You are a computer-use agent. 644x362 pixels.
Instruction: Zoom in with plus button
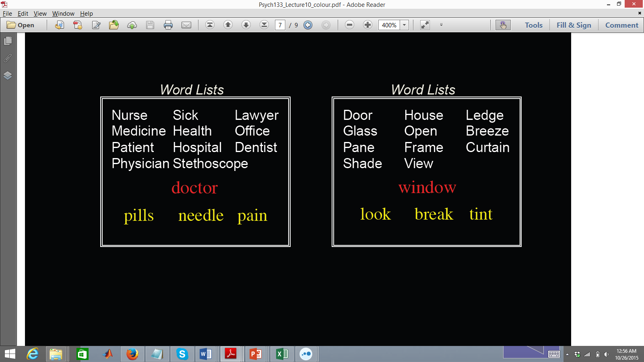[367, 25]
